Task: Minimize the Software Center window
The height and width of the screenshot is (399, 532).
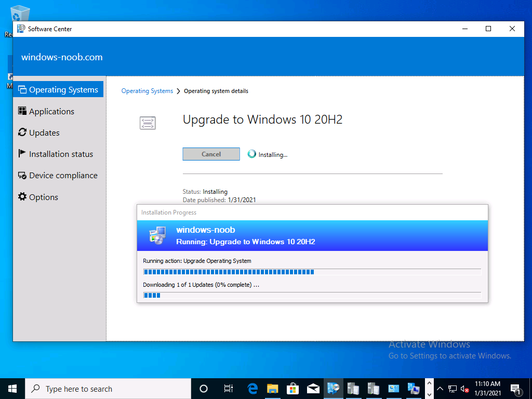Action: coord(465,29)
